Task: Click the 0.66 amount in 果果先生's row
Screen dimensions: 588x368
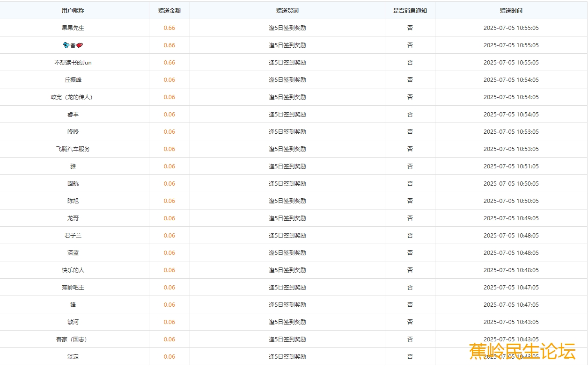Action: (169, 28)
